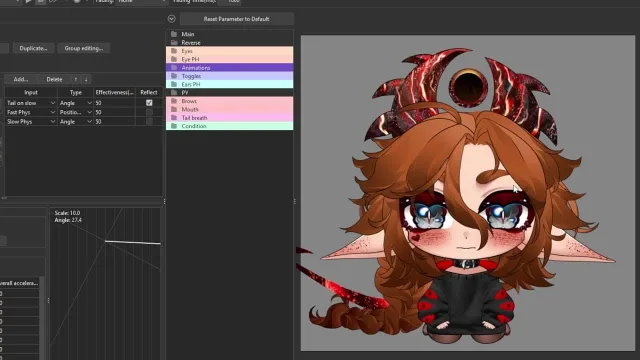Select the Brows parameter group
Screen dimensions: 640x360
229,101
